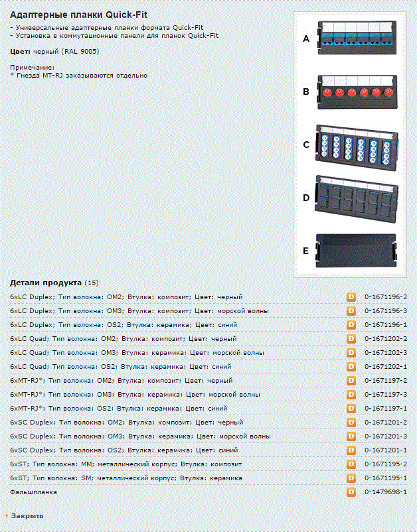Select row 6xST MM металлический корпус
This screenshot has height=532, width=417.
click(x=126, y=464)
